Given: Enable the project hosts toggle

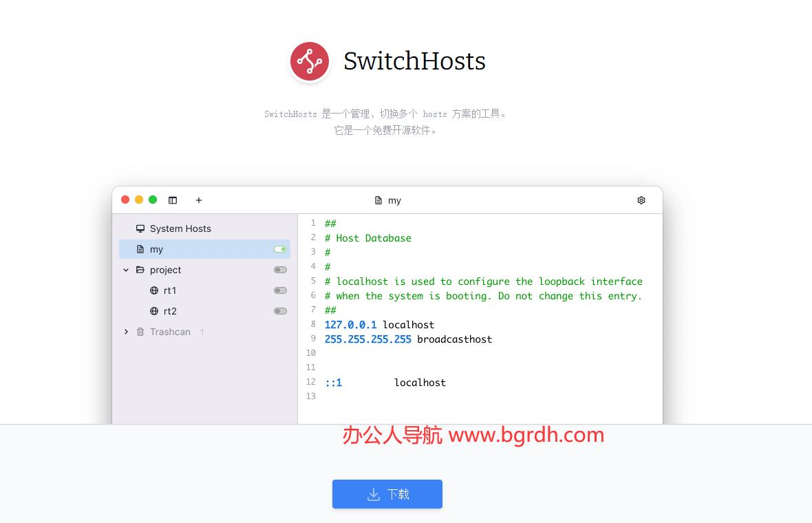Looking at the screenshot, I should [280, 270].
